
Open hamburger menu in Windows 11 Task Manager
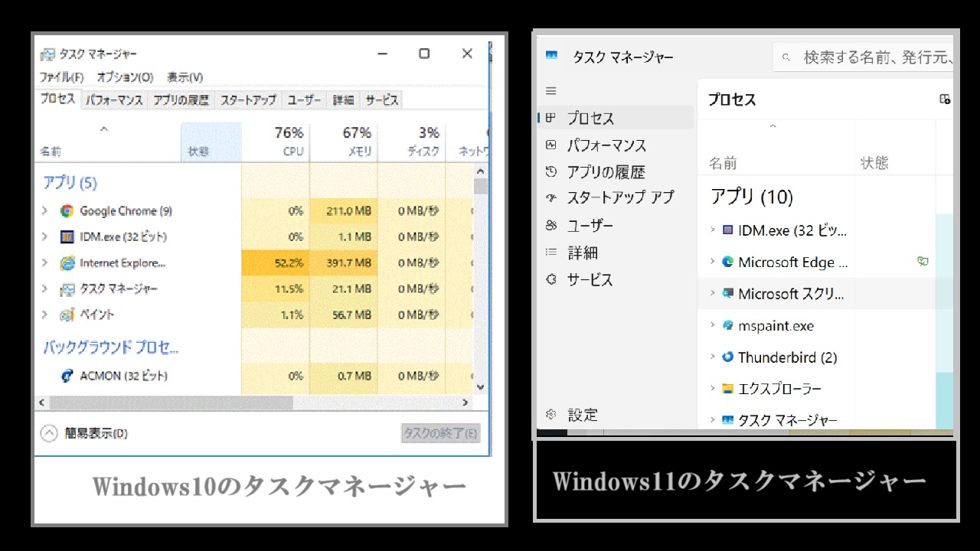click(x=550, y=91)
